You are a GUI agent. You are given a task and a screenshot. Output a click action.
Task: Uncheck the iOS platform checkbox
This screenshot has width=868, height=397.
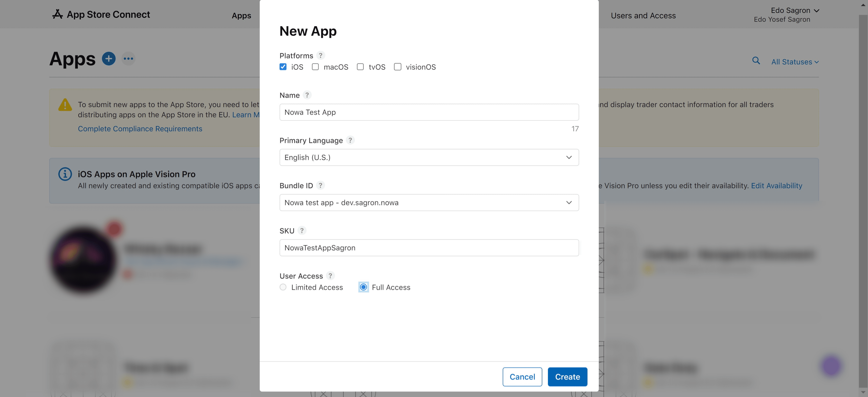tap(283, 67)
